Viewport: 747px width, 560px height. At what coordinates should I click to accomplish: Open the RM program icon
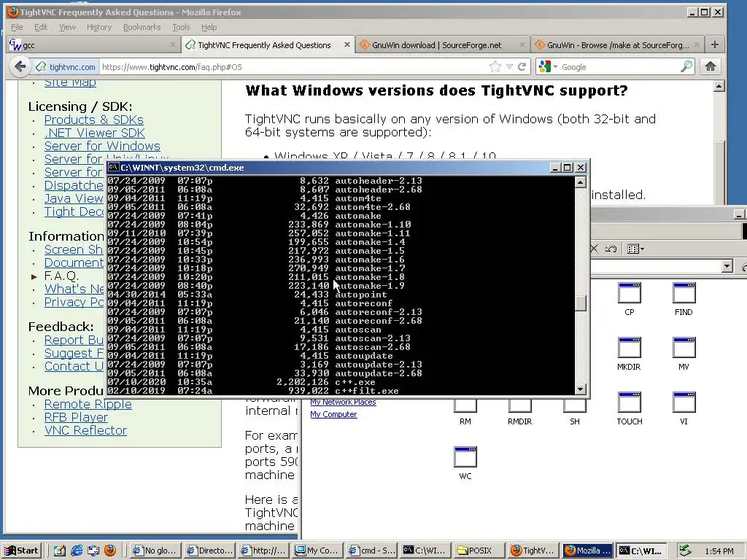pos(465,412)
